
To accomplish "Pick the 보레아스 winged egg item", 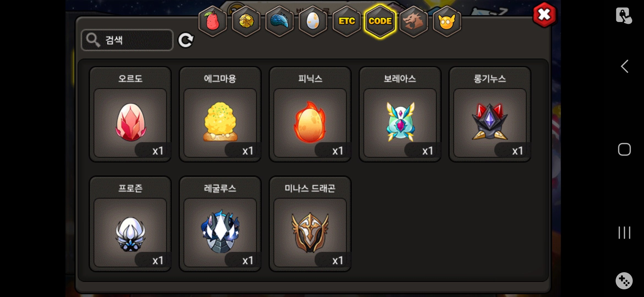I will (x=400, y=114).
